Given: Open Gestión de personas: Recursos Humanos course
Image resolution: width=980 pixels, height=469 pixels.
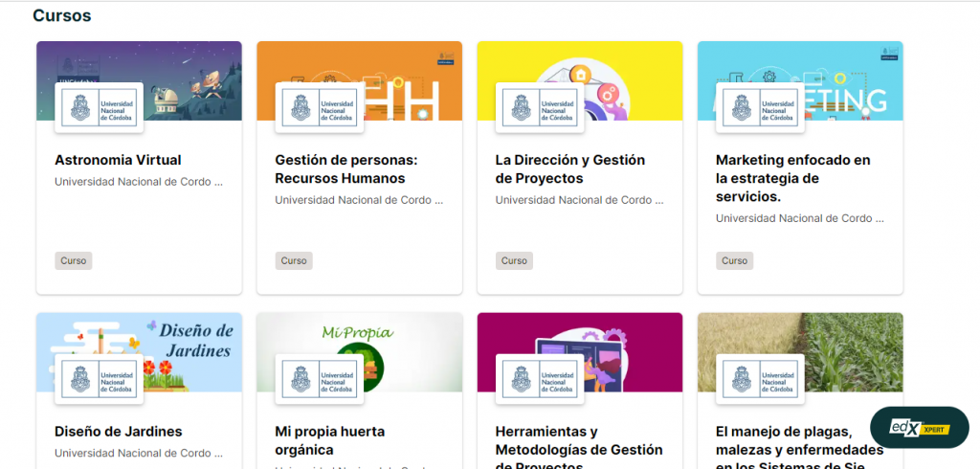Looking at the screenshot, I should tap(346, 169).
